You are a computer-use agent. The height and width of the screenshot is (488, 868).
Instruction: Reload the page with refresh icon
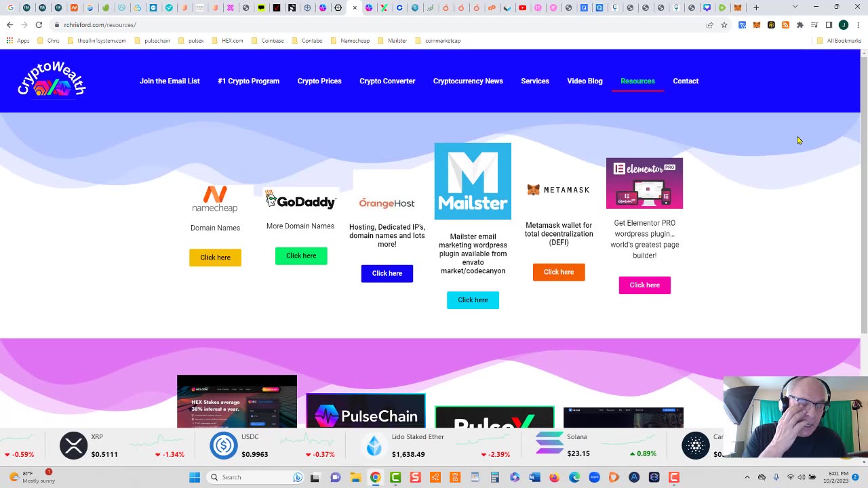[x=39, y=25]
